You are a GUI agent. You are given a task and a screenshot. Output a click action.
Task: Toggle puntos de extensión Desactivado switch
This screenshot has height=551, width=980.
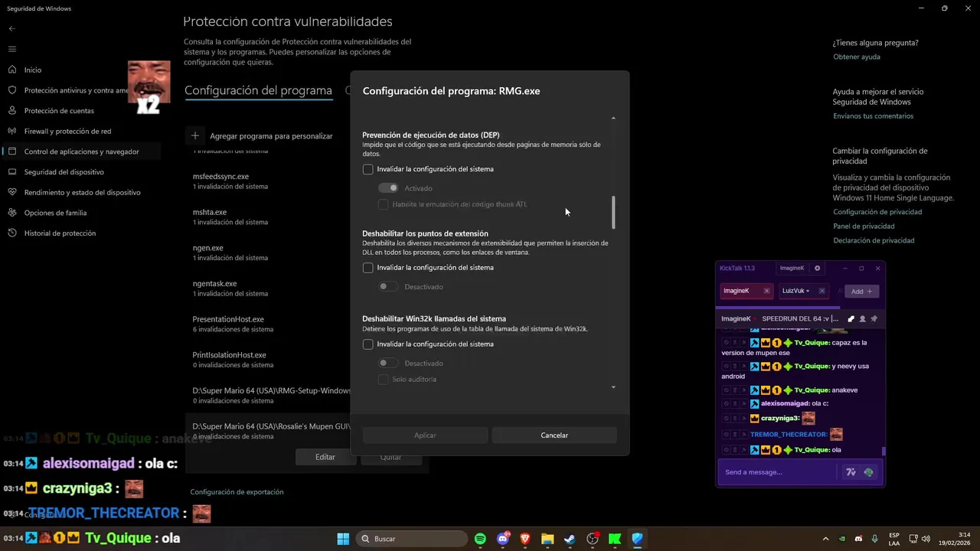click(x=389, y=287)
